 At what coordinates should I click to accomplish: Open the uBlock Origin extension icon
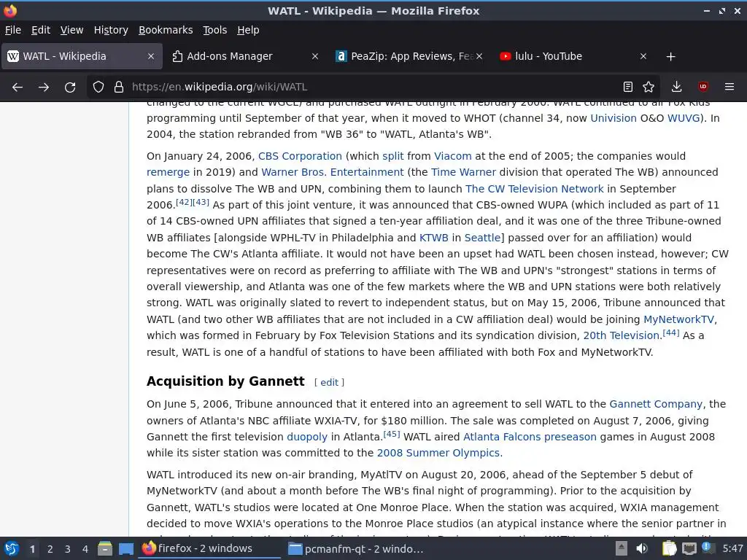click(x=703, y=87)
